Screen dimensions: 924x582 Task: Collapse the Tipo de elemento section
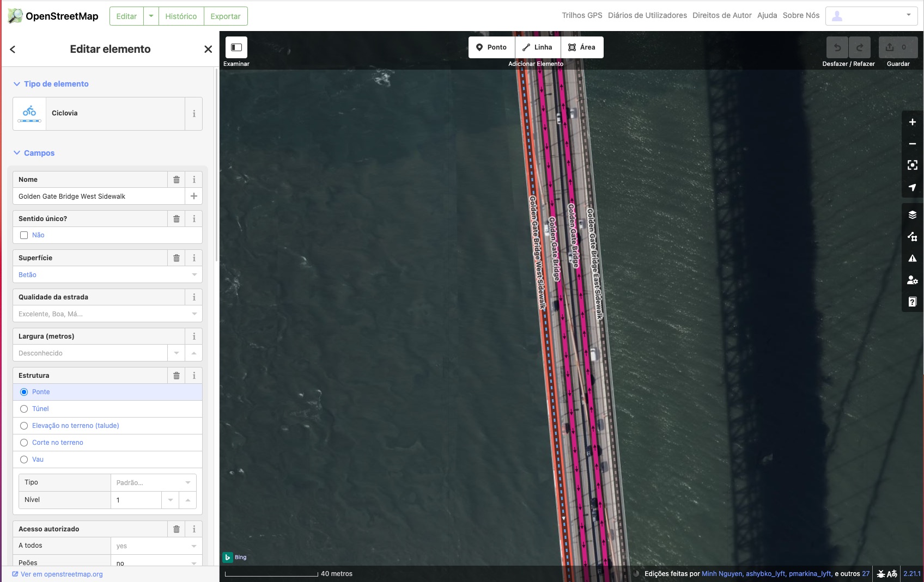51,84
